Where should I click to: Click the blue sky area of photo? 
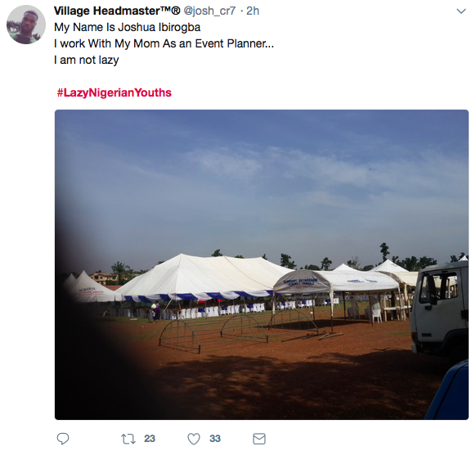coord(262,183)
